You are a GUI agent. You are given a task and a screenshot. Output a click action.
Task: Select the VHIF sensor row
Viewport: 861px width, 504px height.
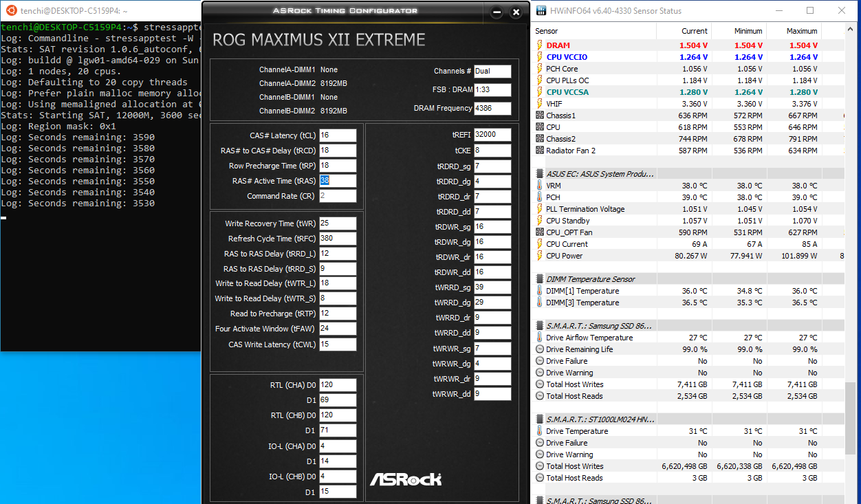pos(689,104)
